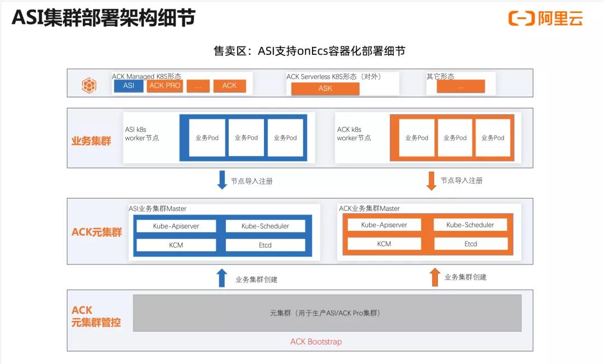The image size is (604, 364).
Task: Click the ACK PRO orange block
Action: click(x=164, y=86)
